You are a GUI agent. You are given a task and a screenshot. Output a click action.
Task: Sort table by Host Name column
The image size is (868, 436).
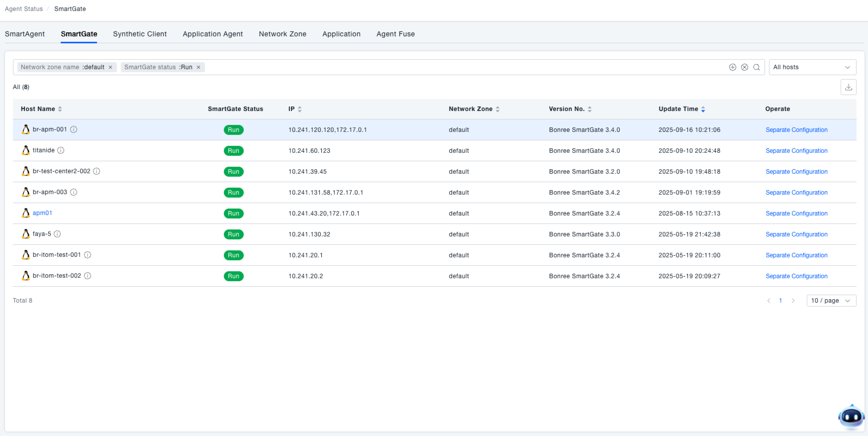click(41, 109)
